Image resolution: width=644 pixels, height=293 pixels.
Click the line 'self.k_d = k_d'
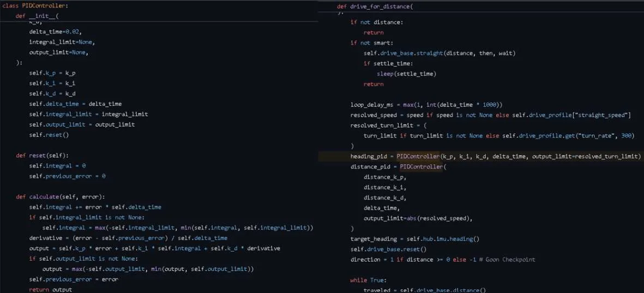click(x=52, y=94)
